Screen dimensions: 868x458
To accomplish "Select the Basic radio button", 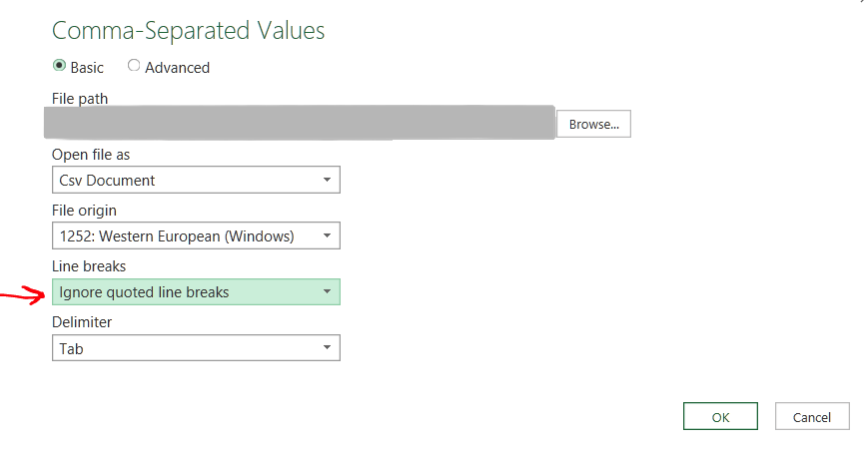I will (x=59, y=67).
